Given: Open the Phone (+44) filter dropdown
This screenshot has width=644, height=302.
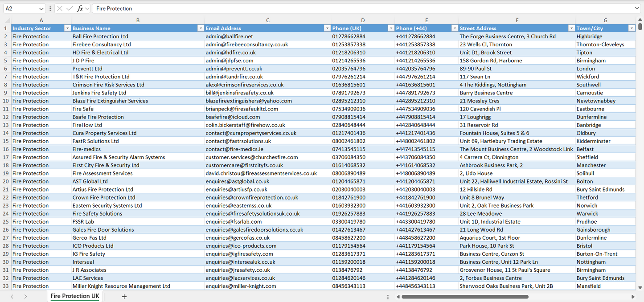Looking at the screenshot, I should coord(455,28).
